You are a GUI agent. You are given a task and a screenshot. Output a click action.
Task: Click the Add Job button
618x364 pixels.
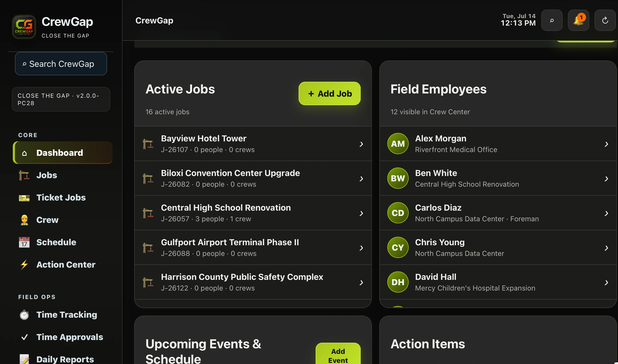coord(330,93)
